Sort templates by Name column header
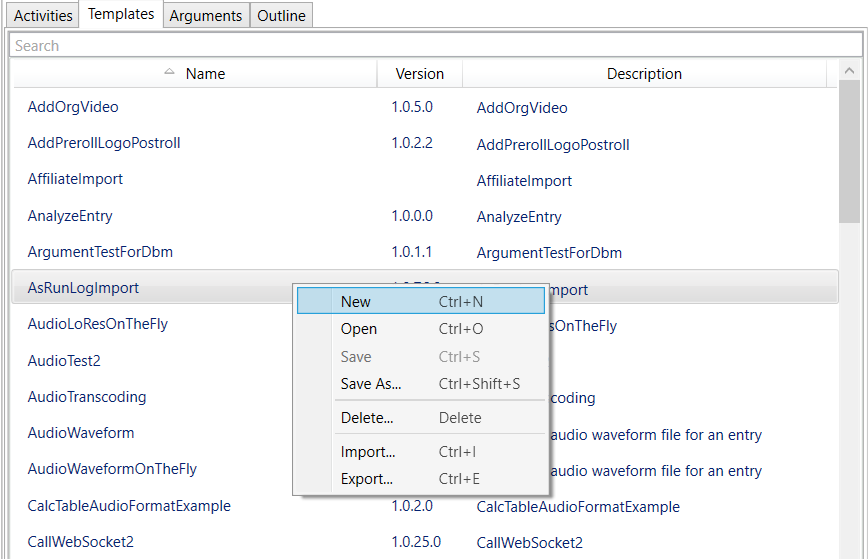 [x=205, y=74]
